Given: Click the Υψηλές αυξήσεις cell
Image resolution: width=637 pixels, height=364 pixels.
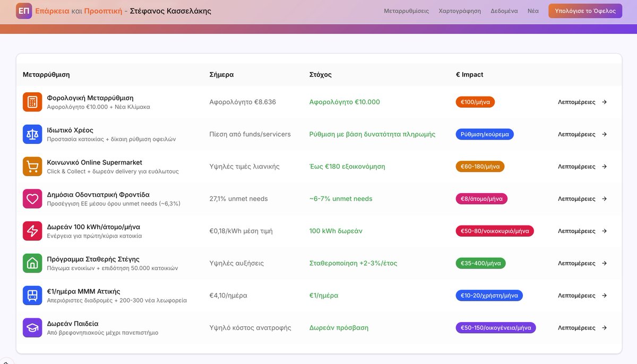Looking at the screenshot, I should [237, 263].
